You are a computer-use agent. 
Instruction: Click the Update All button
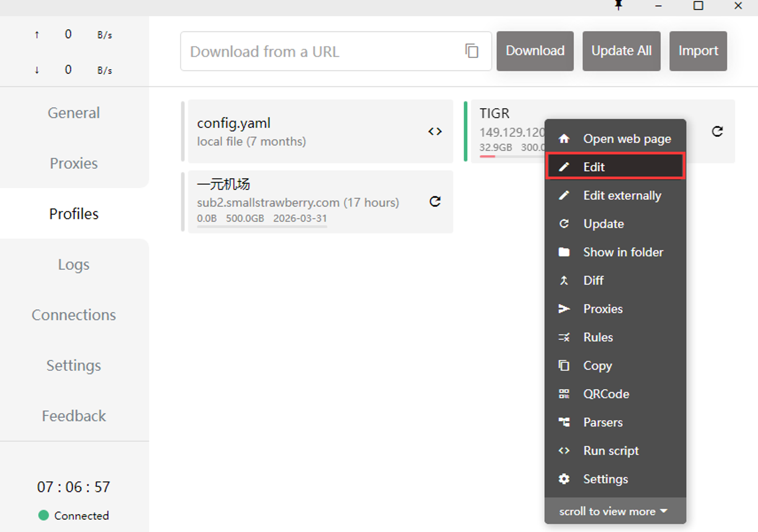621,51
